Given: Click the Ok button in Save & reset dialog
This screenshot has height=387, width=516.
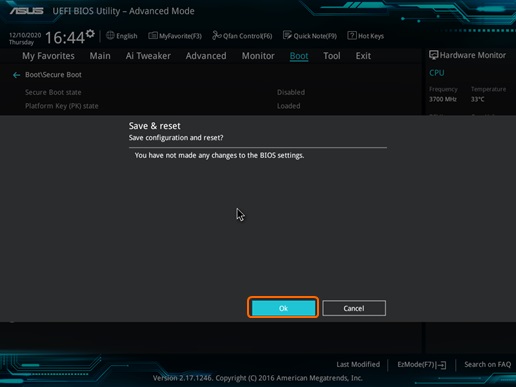Looking at the screenshot, I should coord(283,308).
